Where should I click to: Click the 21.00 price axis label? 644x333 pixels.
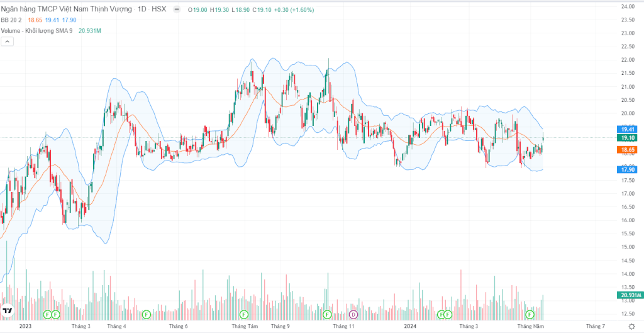627,87
